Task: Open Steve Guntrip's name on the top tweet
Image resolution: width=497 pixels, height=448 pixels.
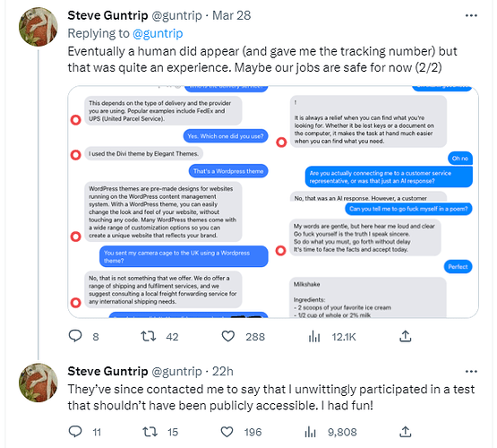Action: (107, 15)
